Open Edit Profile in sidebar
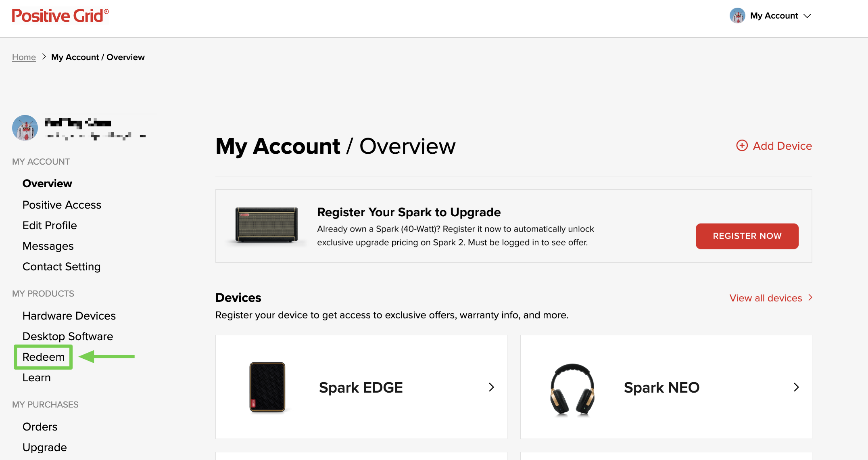The width and height of the screenshot is (868, 460). tap(50, 226)
